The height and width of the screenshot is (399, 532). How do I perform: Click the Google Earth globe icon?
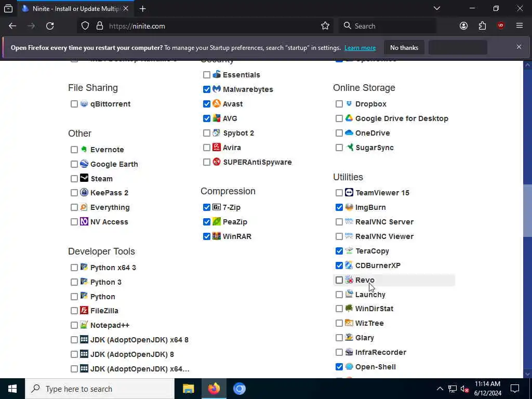[84, 164]
